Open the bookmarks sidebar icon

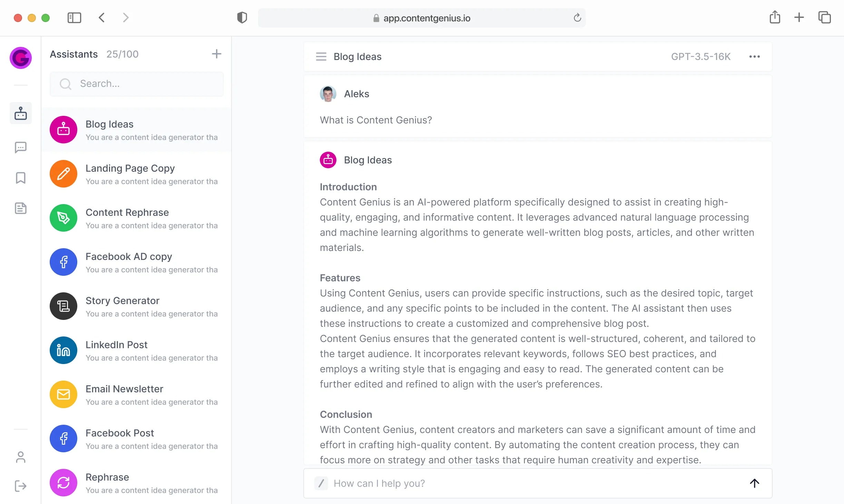21,178
